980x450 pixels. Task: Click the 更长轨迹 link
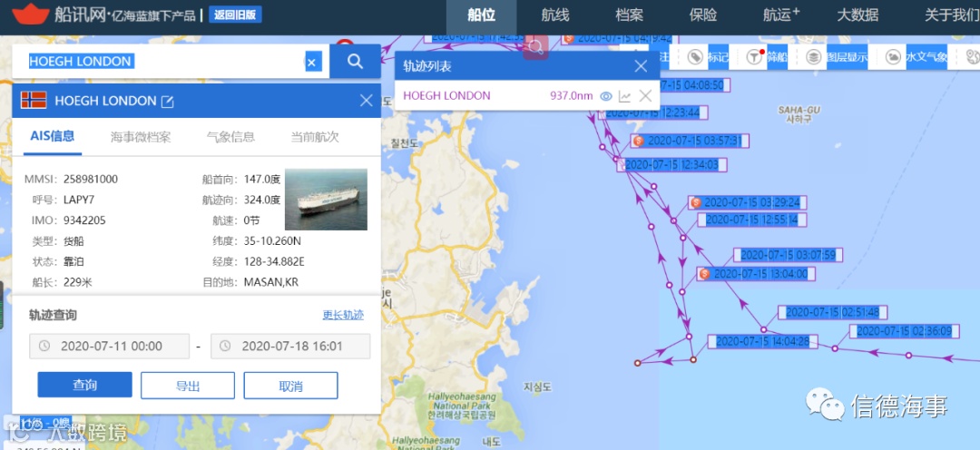(343, 315)
